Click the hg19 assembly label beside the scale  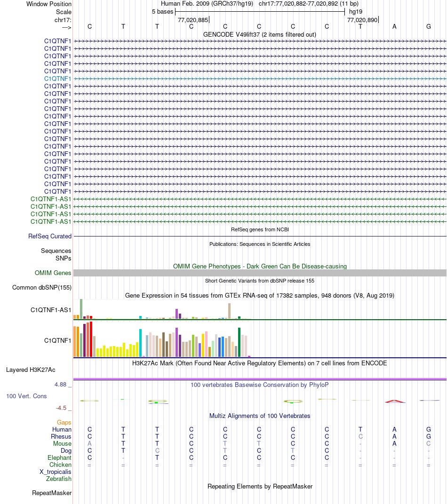(x=356, y=12)
